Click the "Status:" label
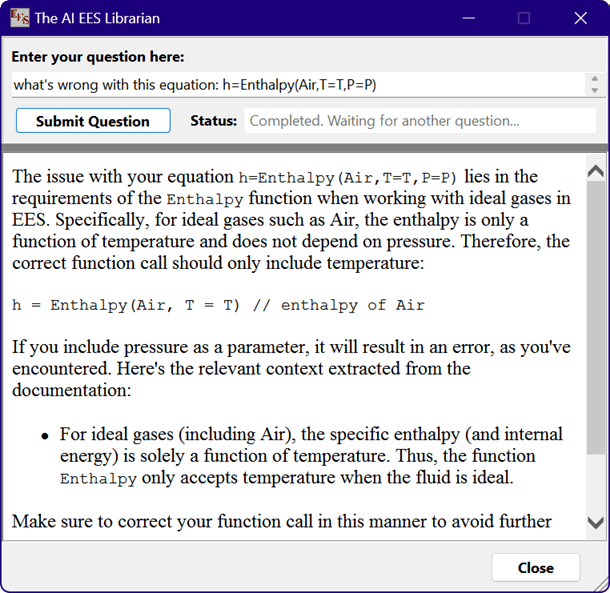Screen dimensions: 610x593 213,121
